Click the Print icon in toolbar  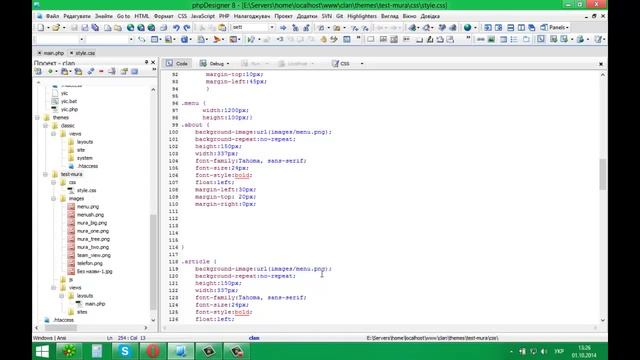coord(164,28)
